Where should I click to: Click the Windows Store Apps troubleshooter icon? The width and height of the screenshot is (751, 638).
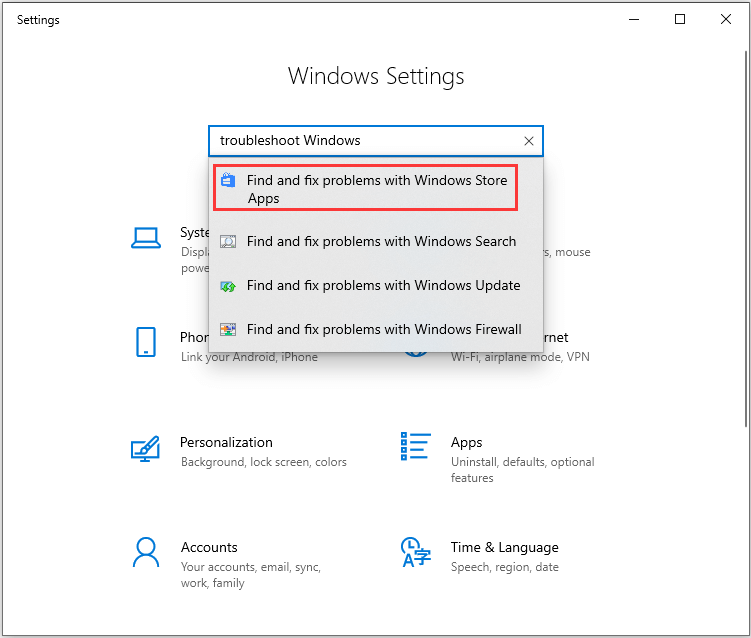[228, 180]
